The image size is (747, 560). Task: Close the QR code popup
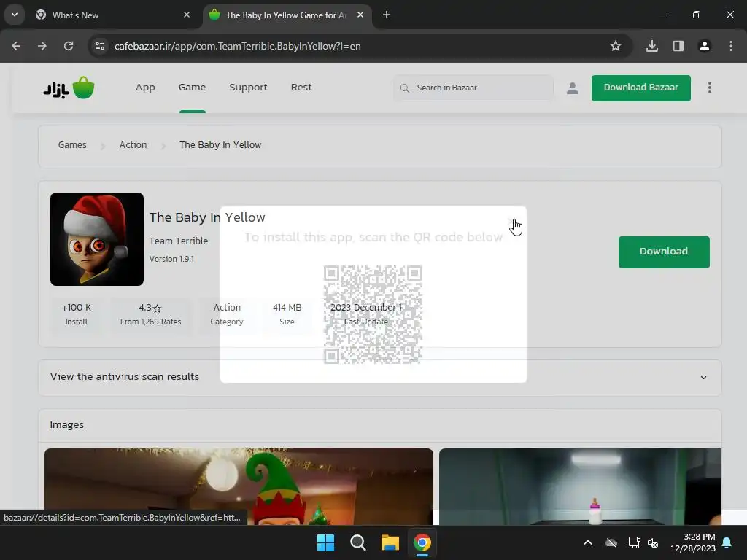(512, 222)
